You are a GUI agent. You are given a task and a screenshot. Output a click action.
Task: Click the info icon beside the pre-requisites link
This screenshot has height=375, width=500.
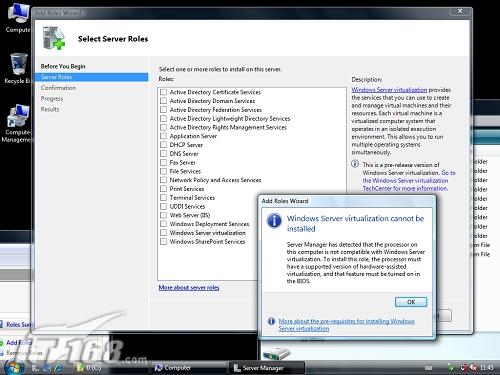point(271,321)
